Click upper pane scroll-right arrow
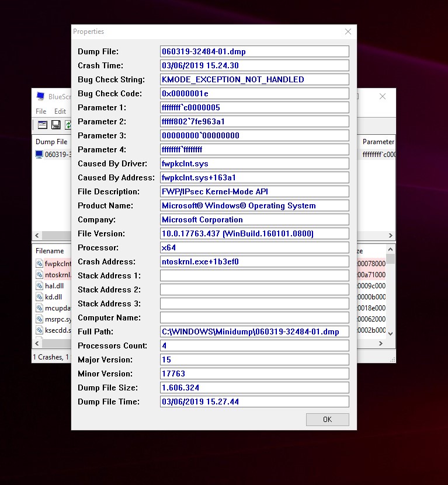The image size is (448, 485). [390, 235]
